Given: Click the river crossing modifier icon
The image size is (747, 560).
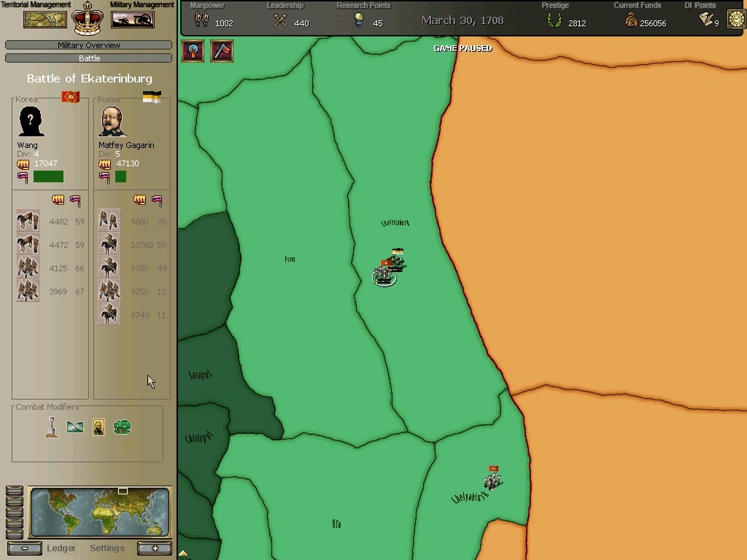Looking at the screenshot, I should pyautogui.click(x=75, y=427).
